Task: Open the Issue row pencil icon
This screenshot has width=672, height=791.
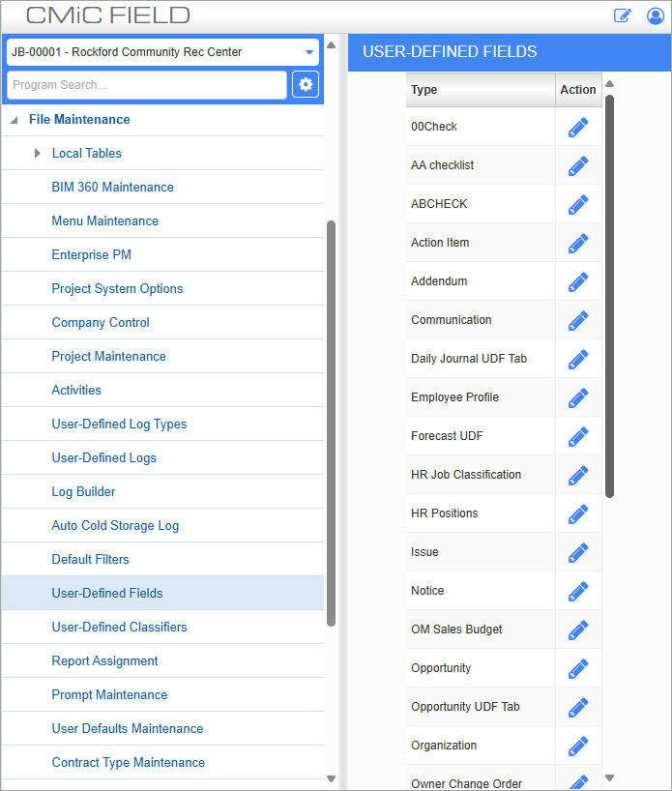Action: click(x=578, y=552)
